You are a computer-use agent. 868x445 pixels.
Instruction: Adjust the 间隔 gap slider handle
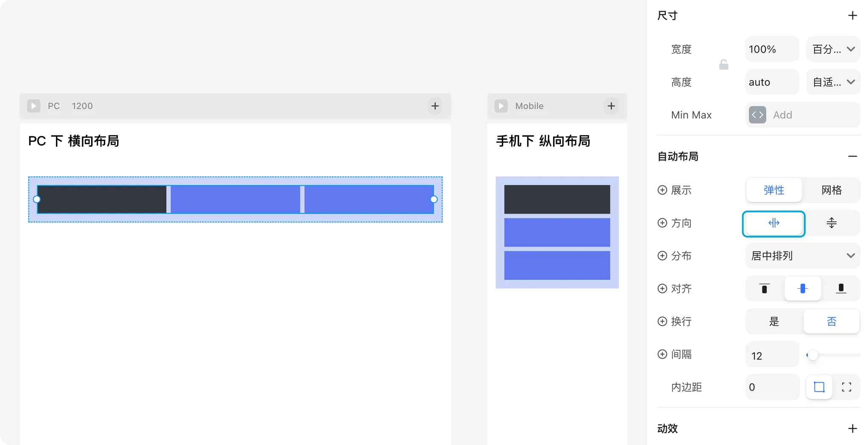coord(812,355)
